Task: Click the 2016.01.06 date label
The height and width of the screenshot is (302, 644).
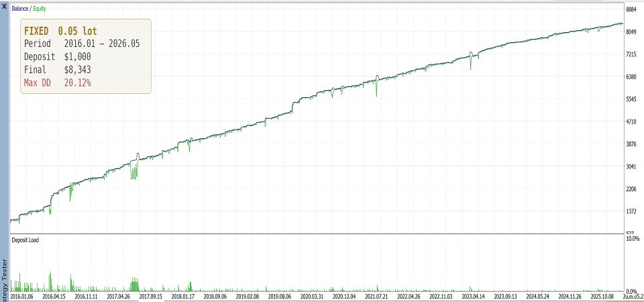Action: [22, 297]
